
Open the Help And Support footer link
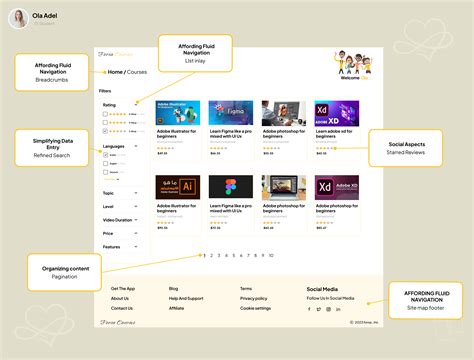[x=186, y=298]
